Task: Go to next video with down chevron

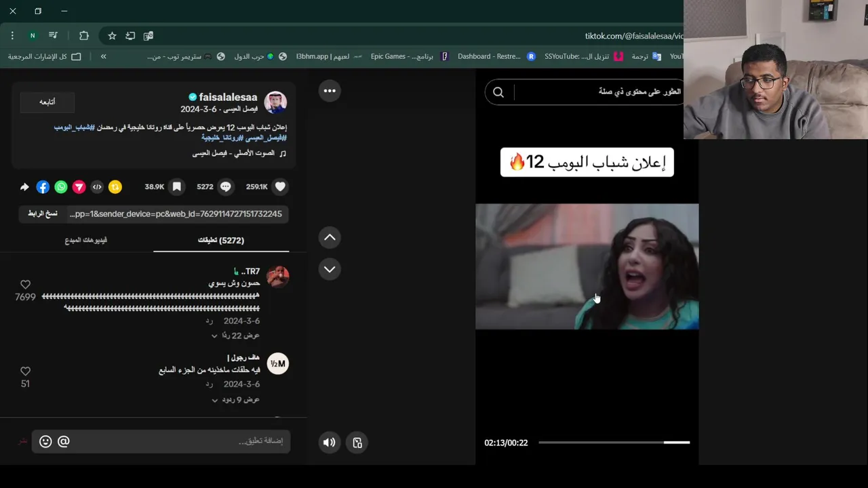Action: (x=330, y=269)
